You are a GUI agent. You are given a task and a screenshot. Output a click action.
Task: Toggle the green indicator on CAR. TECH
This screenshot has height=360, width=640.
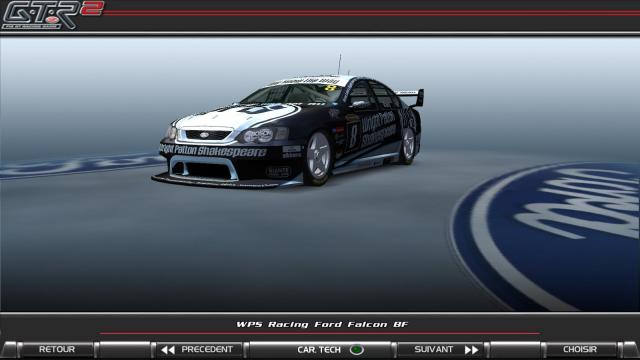click(x=357, y=350)
